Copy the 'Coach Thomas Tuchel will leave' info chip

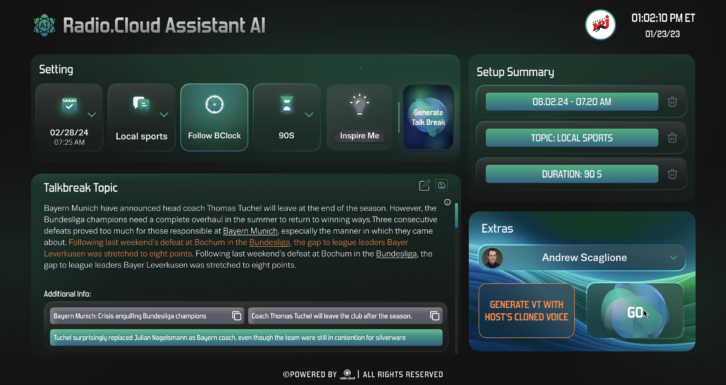click(x=434, y=316)
